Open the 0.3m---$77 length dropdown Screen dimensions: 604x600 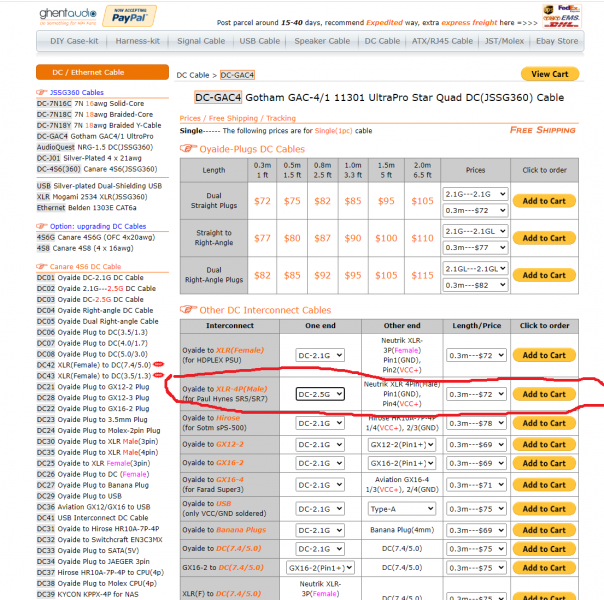tap(475, 247)
